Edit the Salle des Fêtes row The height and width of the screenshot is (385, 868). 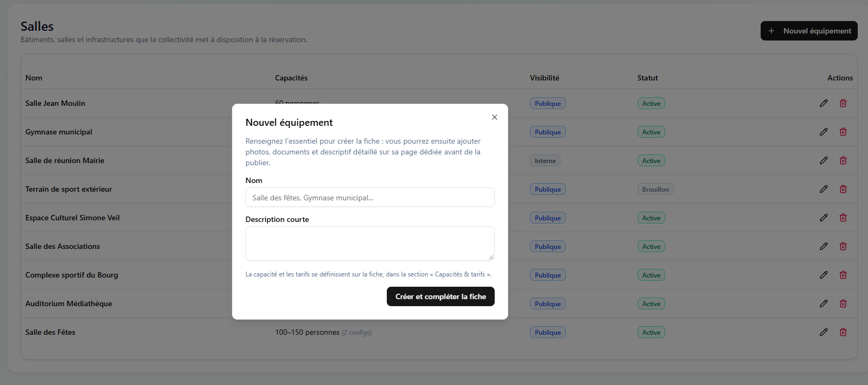[x=824, y=332]
